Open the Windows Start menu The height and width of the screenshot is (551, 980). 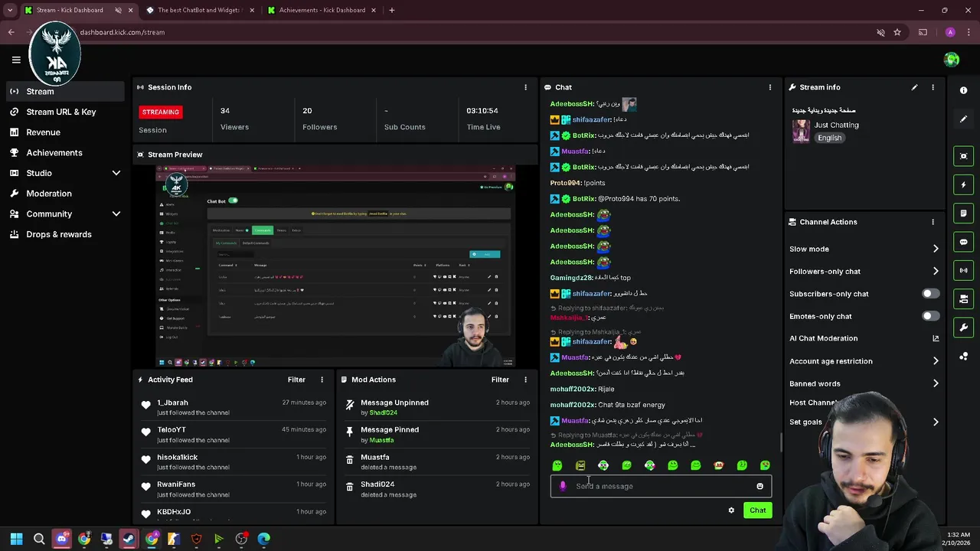point(16,539)
